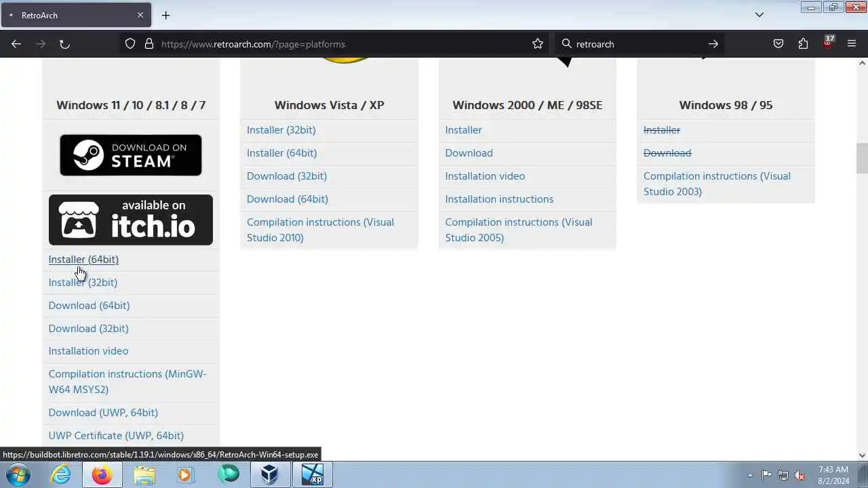This screenshot has height=488, width=868.
Task: Open network tray icon
Action: point(783,475)
